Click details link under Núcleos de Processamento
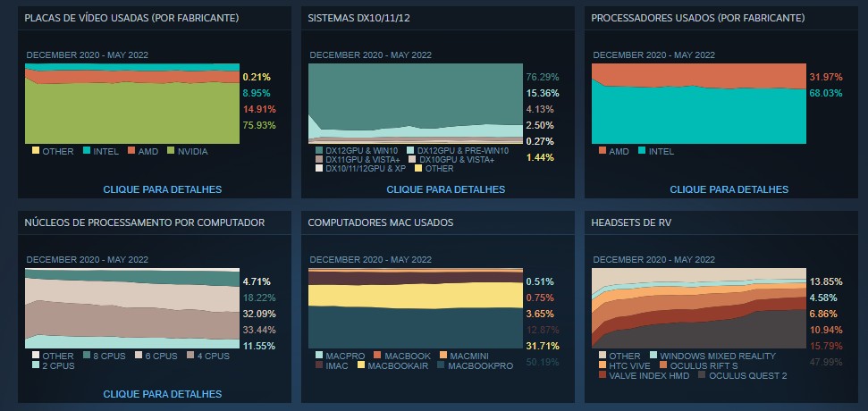 click(162, 393)
